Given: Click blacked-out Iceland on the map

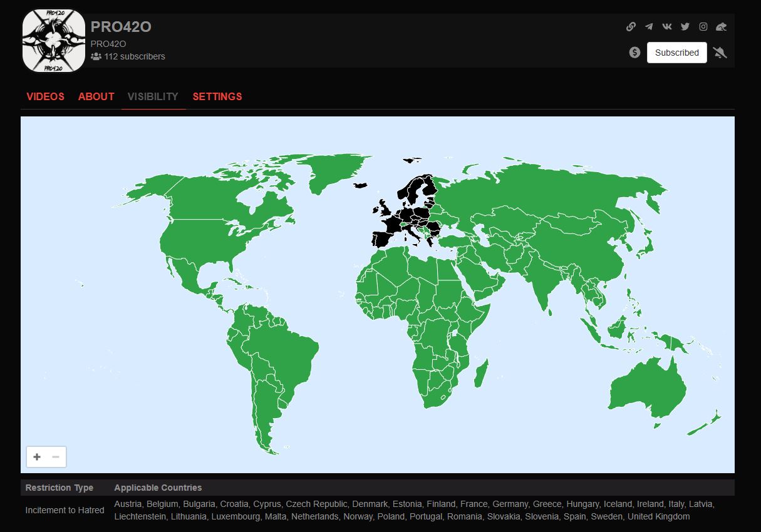Looking at the screenshot, I should [360, 185].
